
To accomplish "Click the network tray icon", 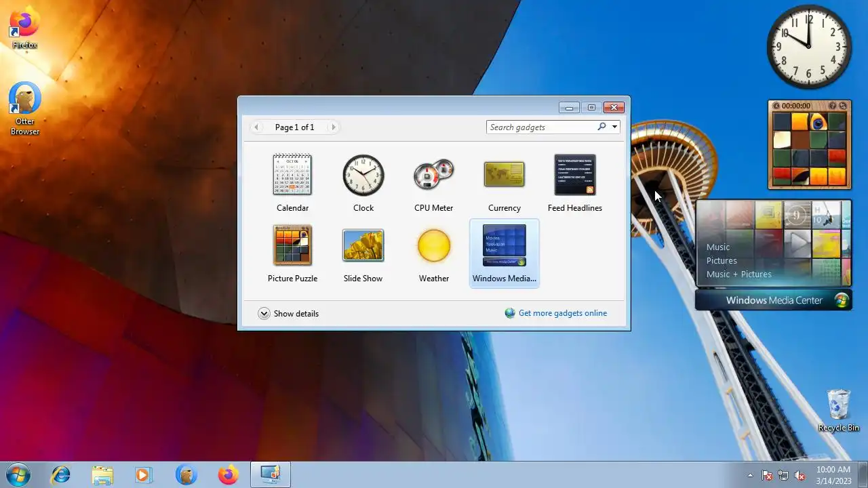I will 783,475.
